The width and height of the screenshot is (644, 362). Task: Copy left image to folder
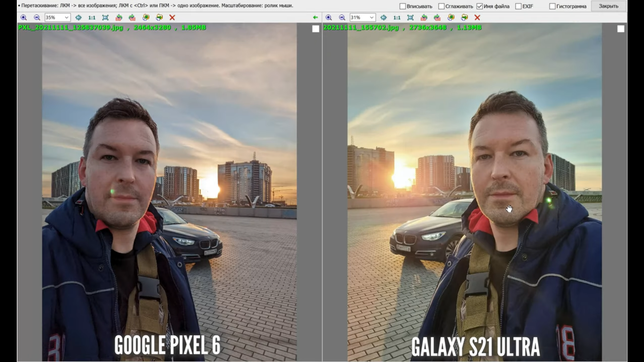coord(146,17)
